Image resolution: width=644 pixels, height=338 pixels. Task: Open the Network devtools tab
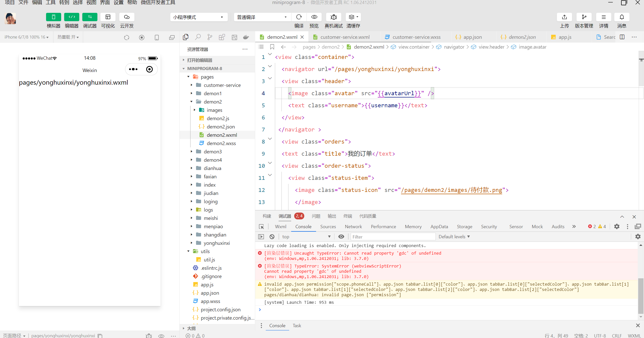pos(353,226)
